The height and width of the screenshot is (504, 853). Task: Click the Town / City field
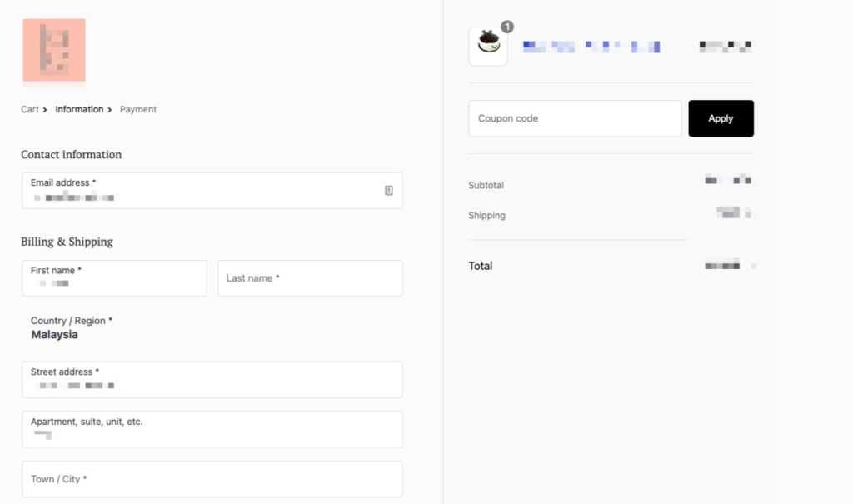point(212,478)
